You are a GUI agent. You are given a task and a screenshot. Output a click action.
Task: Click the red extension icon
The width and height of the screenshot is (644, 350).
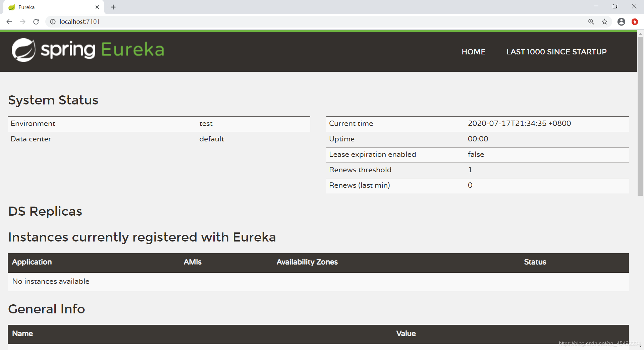tap(635, 21)
